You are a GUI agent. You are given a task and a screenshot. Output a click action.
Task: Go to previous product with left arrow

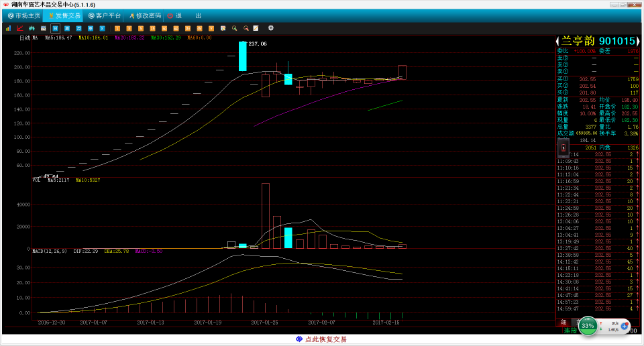[x=557, y=41]
